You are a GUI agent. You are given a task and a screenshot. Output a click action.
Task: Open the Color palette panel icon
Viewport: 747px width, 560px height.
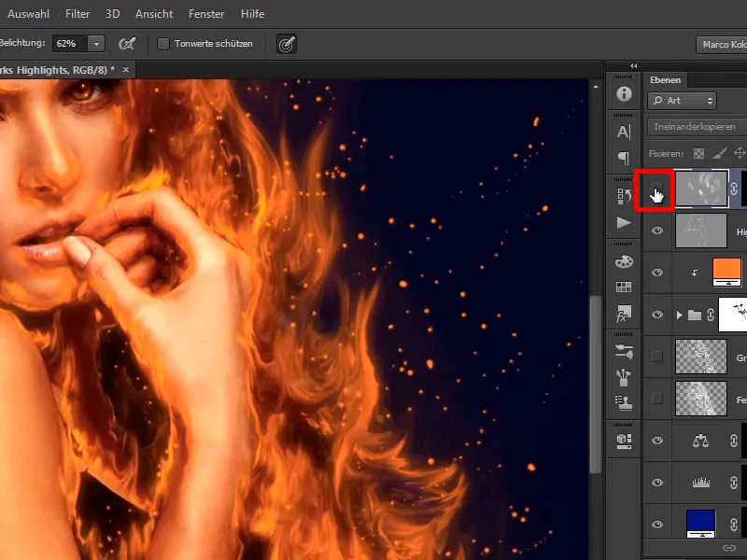click(x=624, y=261)
